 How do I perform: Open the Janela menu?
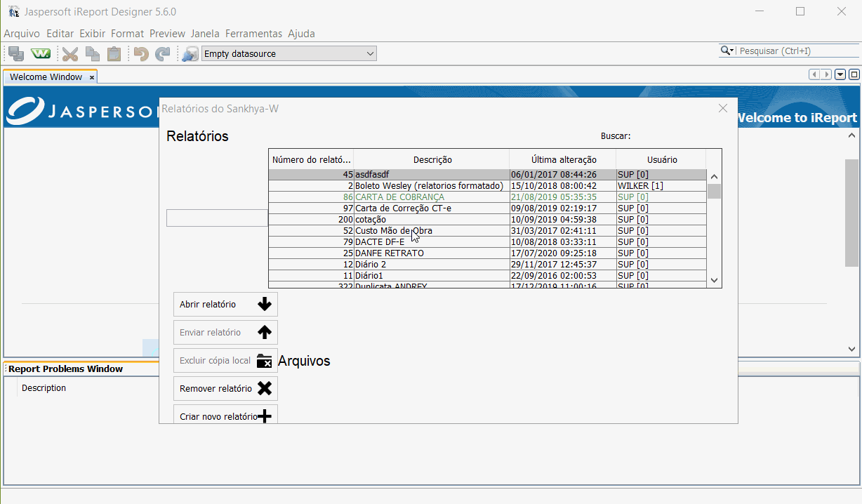point(205,34)
